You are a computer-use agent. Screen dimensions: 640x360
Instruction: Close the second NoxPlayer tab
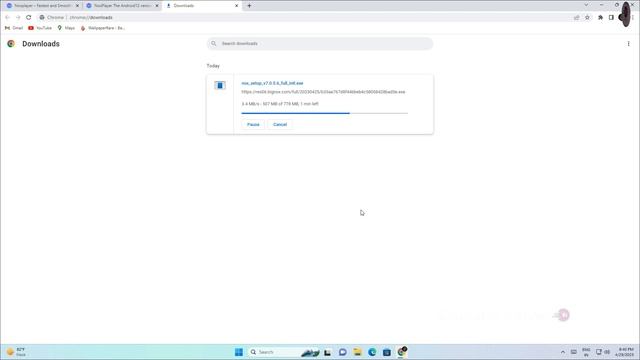(x=157, y=6)
